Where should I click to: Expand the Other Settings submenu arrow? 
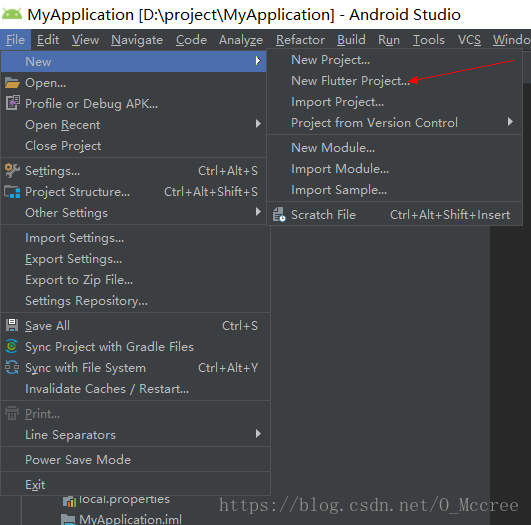(258, 212)
